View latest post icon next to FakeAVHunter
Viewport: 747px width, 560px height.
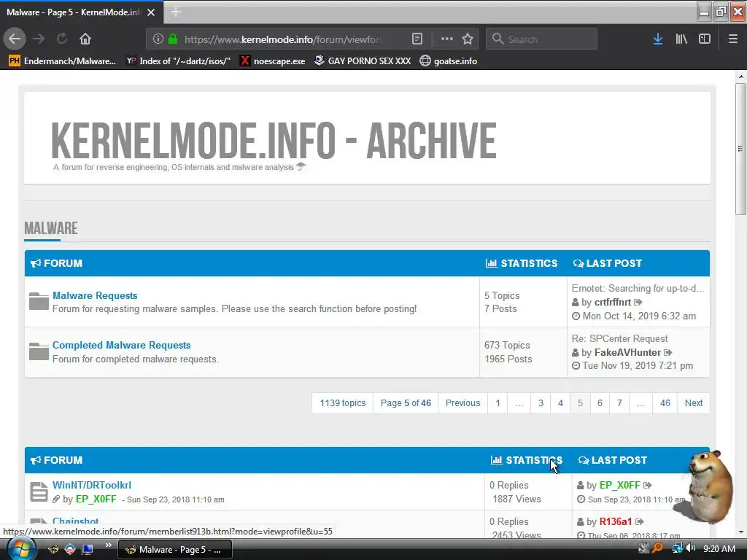[668, 353]
